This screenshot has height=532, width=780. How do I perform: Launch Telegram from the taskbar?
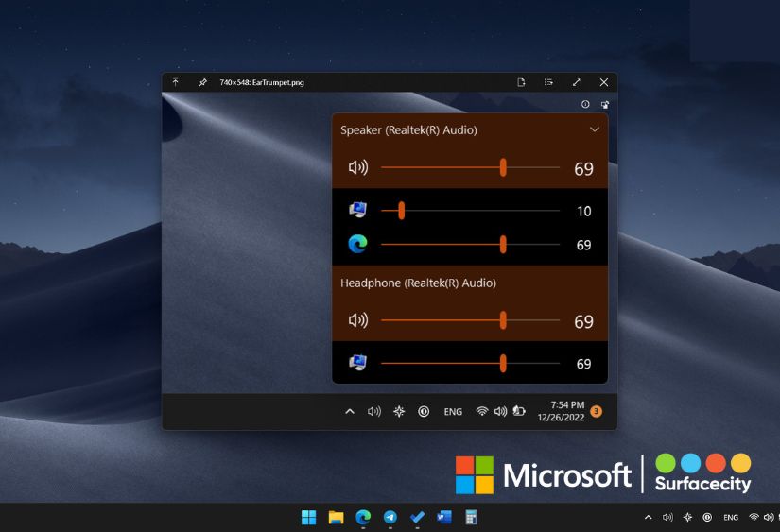[x=390, y=517]
